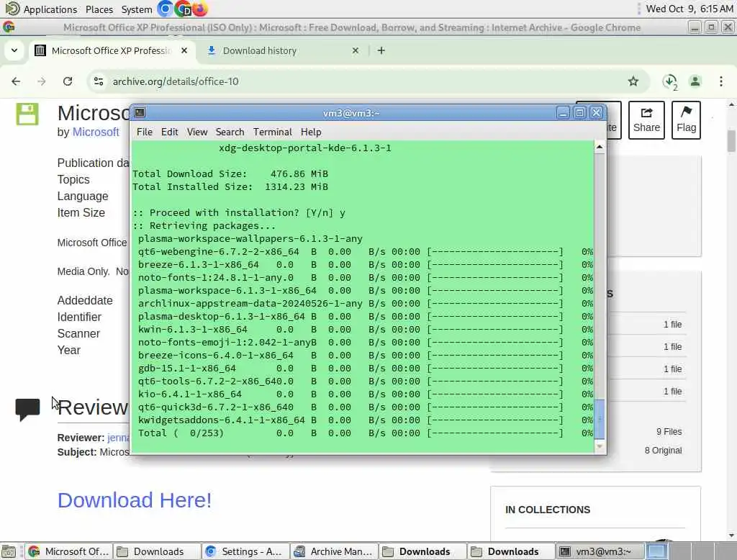Screen dimensions: 737x560
Task: Click the Proceed with installation prompt line
Action: 239,212
